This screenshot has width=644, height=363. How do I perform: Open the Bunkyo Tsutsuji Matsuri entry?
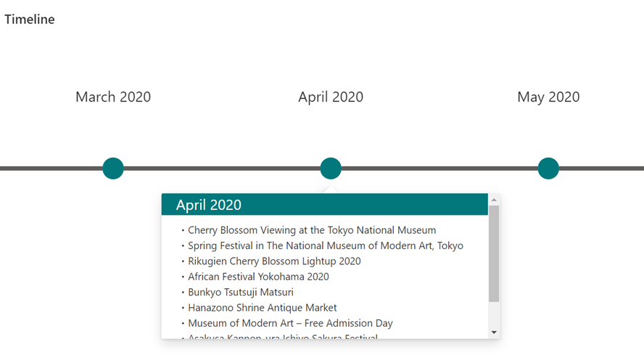pyautogui.click(x=241, y=293)
